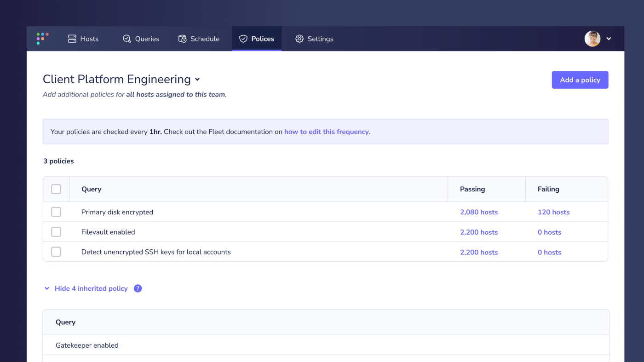Open 2,200 hosts passing SSH keys policy
Screen dimensions: 644x362
tap(479, 252)
